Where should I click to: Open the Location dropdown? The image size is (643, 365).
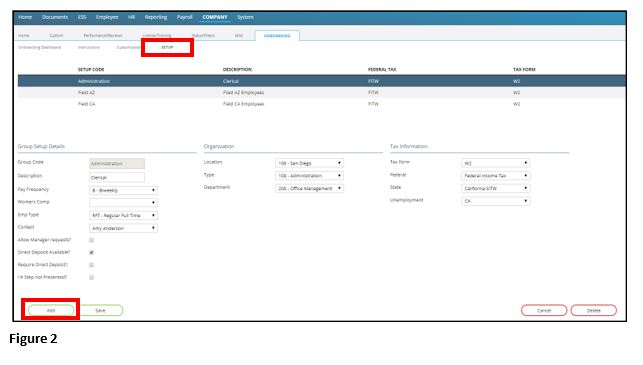(309, 163)
